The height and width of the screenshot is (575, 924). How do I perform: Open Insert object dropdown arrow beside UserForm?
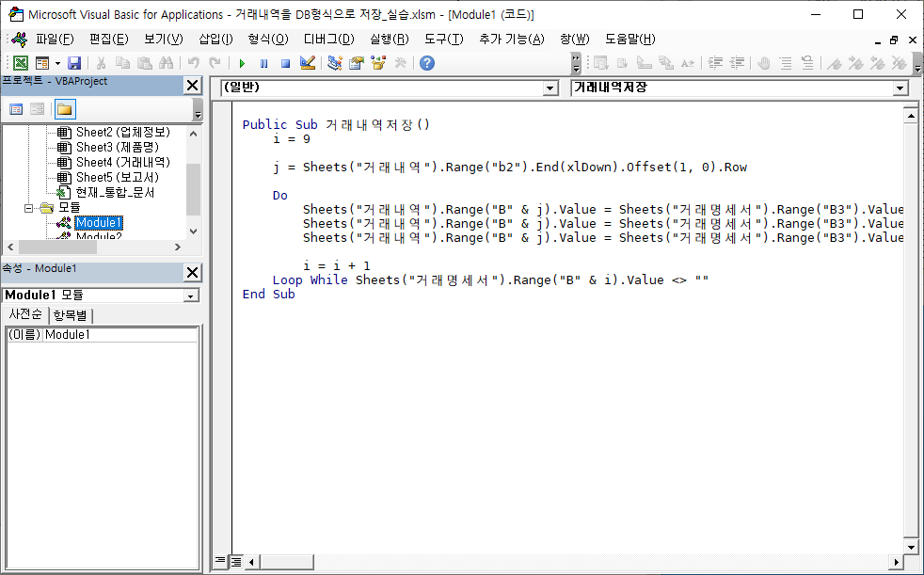57,63
